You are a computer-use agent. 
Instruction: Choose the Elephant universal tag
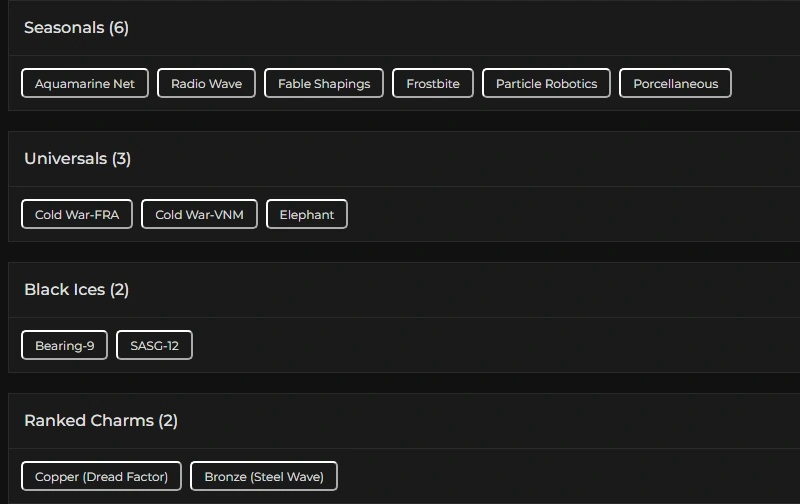tap(307, 214)
